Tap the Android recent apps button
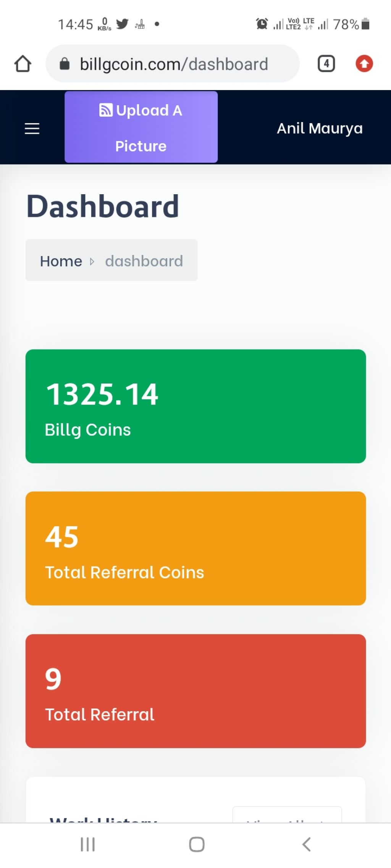The height and width of the screenshot is (868, 391). click(x=87, y=844)
